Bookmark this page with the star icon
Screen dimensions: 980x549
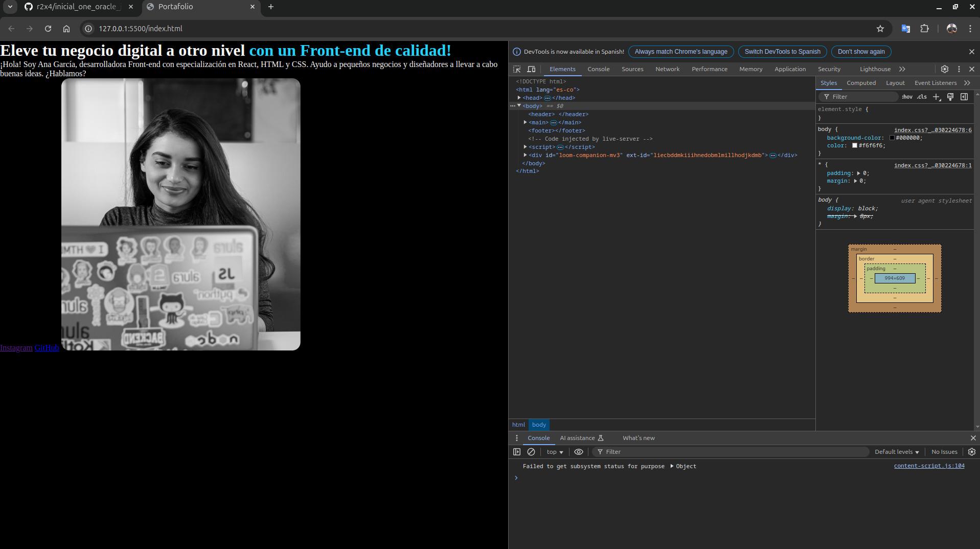880,29
